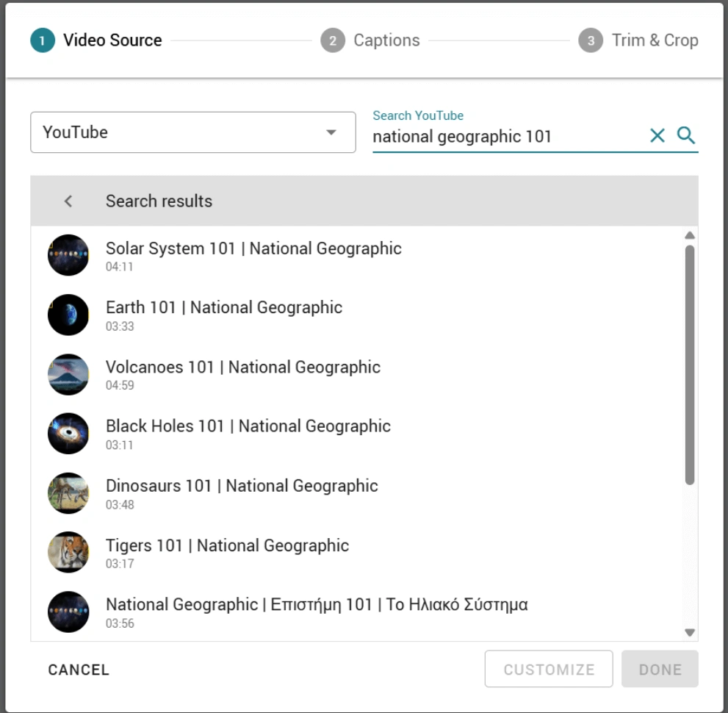Image resolution: width=728 pixels, height=713 pixels.
Task: Clear the YouTube search text
Action: click(657, 136)
